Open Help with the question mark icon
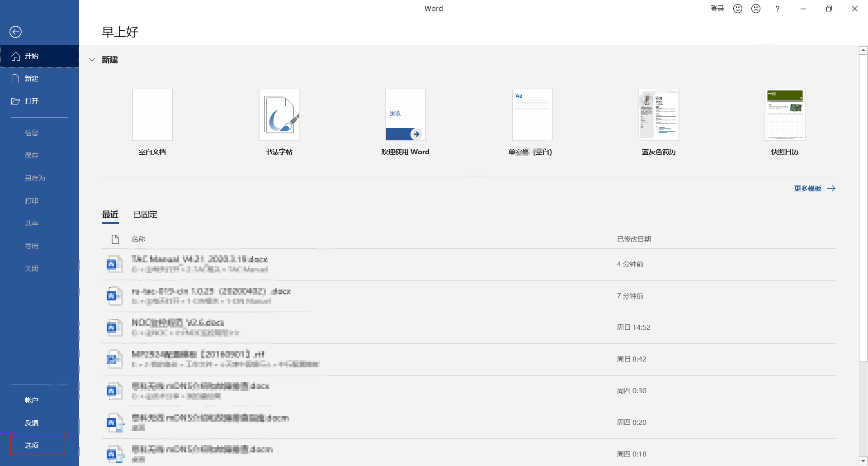The image size is (868, 466). [x=777, y=9]
